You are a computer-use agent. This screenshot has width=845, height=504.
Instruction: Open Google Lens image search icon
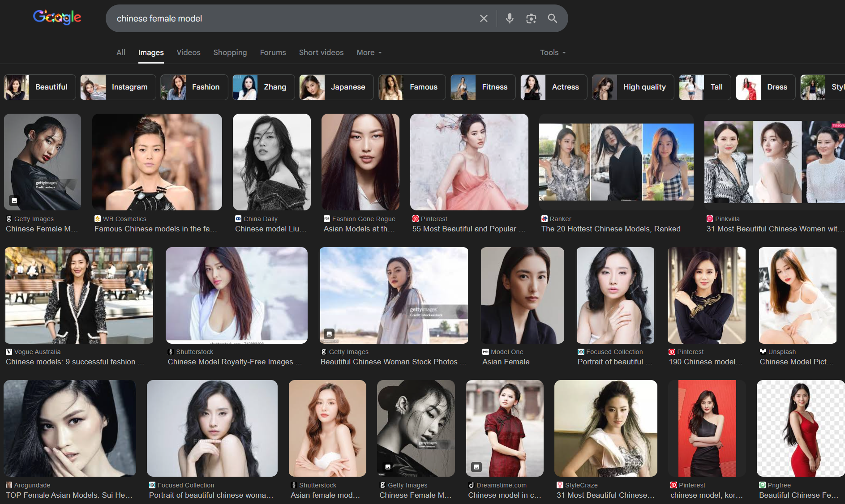pyautogui.click(x=531, y=18)
